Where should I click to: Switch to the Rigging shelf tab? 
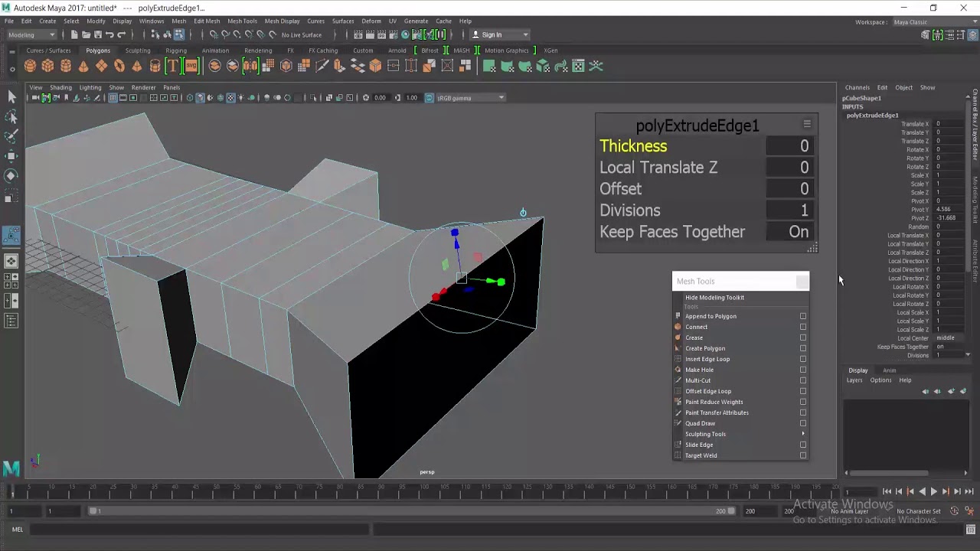175,51
